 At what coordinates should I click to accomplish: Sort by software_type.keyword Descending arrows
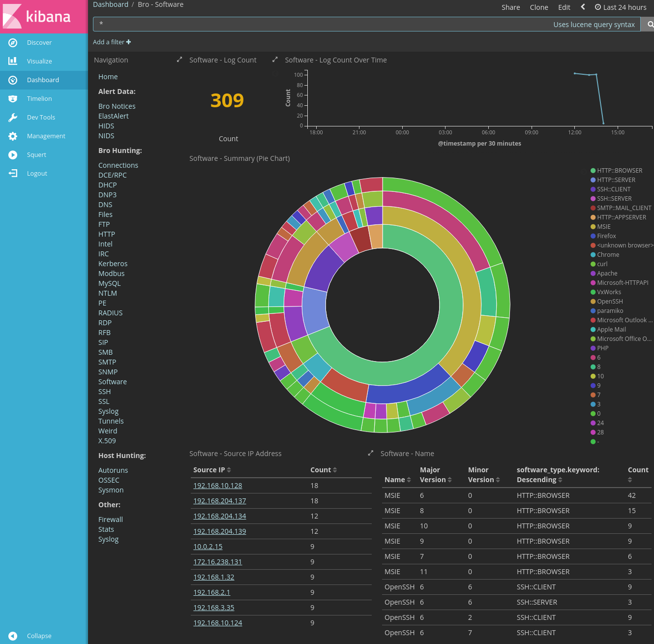click(560, 480)
